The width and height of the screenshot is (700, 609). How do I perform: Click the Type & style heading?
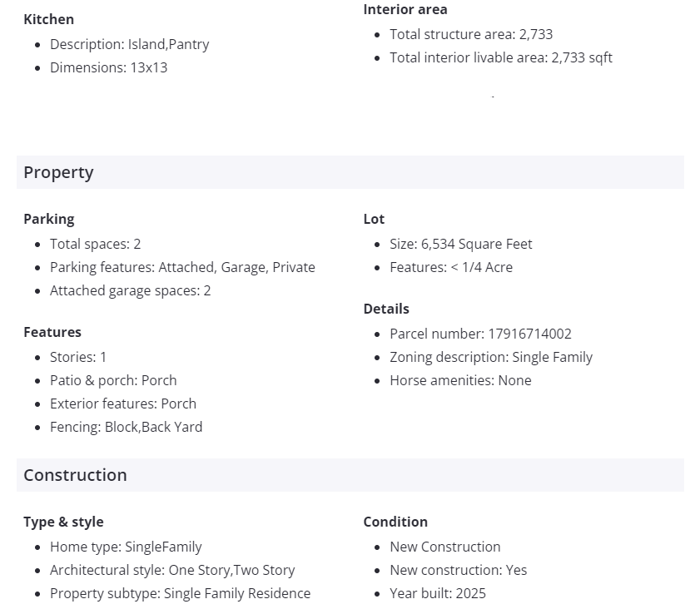click(x=63, y=522)
